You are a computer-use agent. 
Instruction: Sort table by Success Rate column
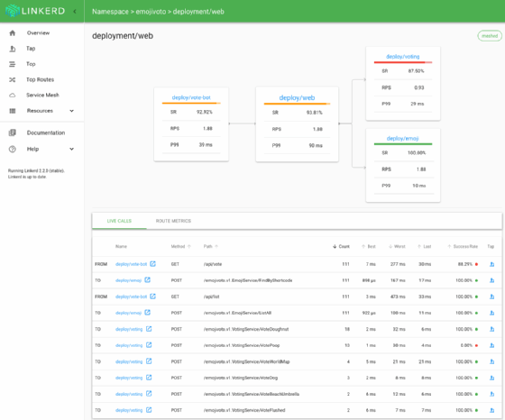point(463,247)
